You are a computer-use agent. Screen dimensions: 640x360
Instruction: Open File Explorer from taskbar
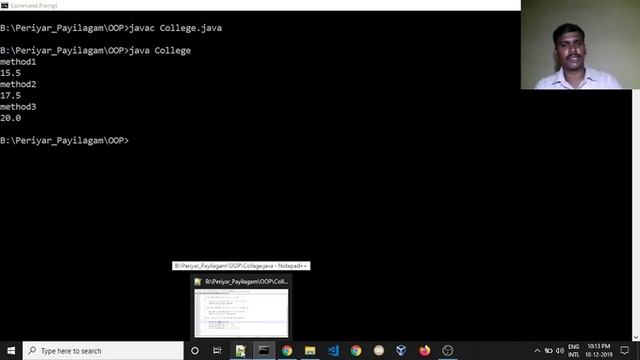310,351
